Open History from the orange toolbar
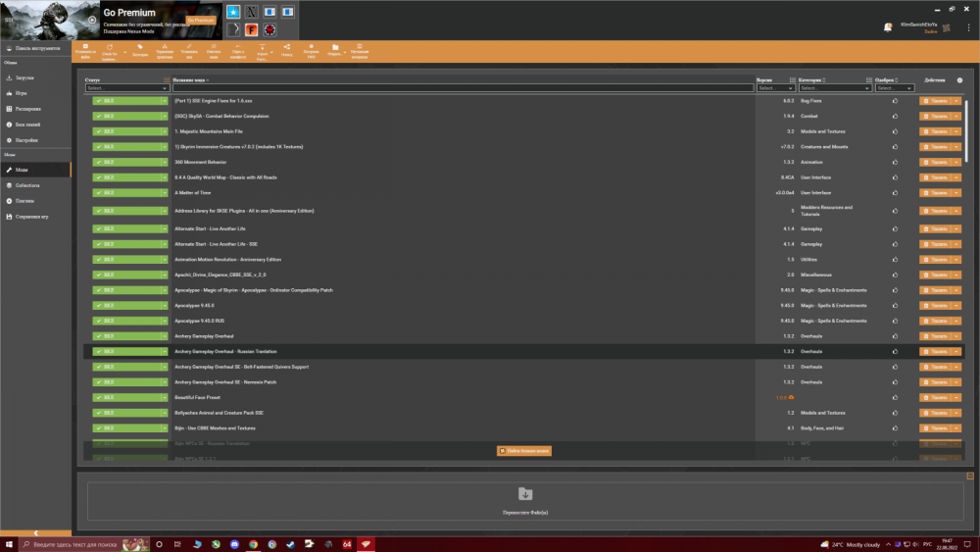This screenshot has height=552, width=980. pos(287,51)
